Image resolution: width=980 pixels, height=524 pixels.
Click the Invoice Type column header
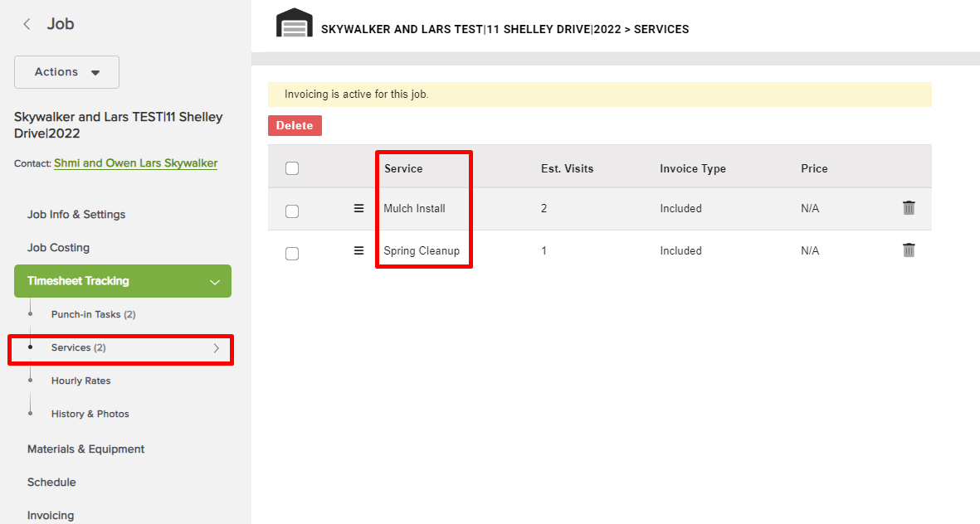tap(693, 168)
